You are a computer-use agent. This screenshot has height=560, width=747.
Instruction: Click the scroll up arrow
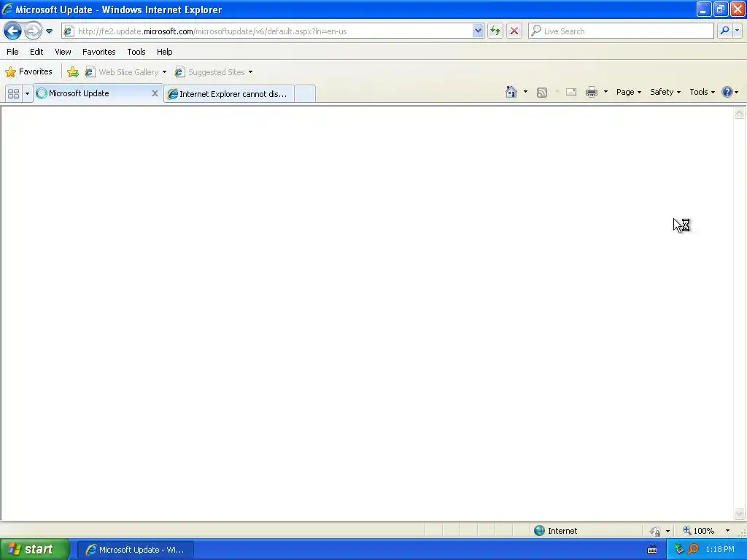click(x=740, y=113)
